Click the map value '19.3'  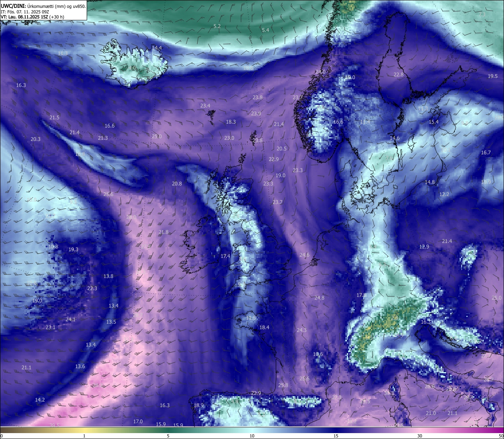click(73, 249)
